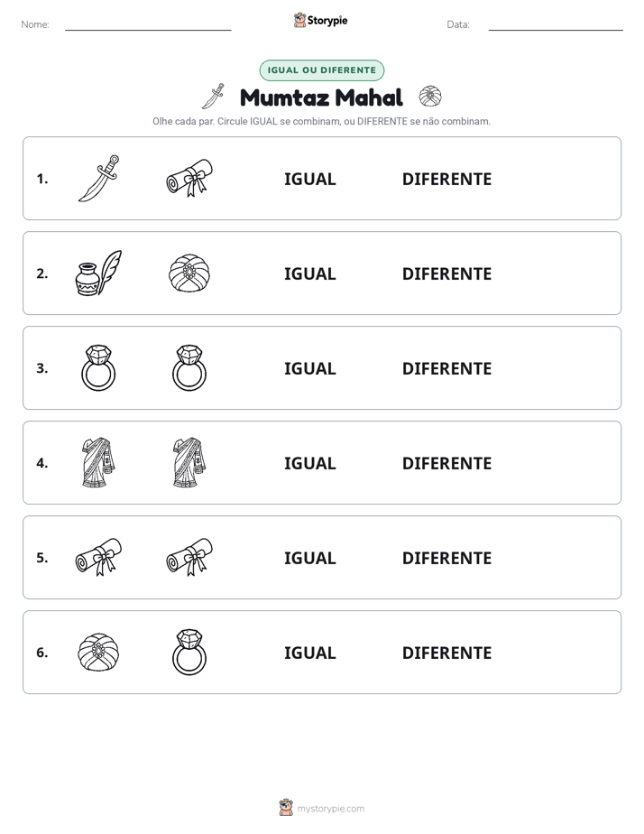This screenshot has width=644, height=834.
Task: Click the IGUAL OU DIFERENTE badge
Action: pos(321,70)
